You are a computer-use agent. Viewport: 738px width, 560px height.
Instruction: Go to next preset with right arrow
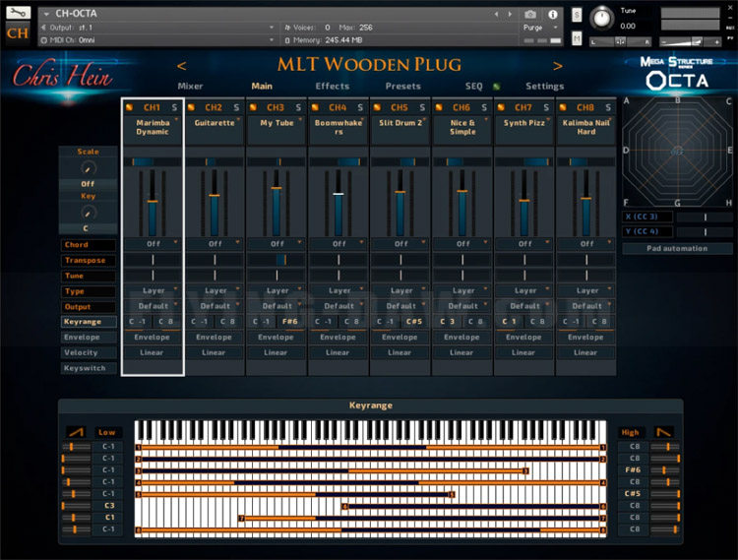558,66
